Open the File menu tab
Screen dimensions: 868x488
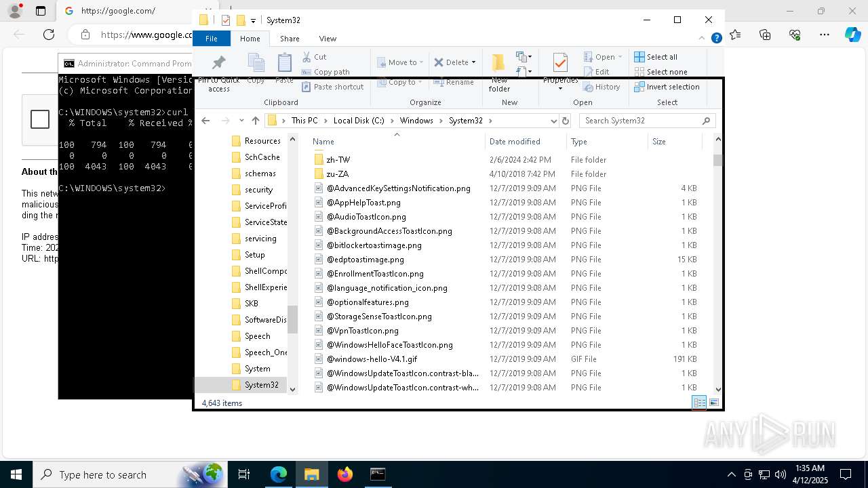212,39
